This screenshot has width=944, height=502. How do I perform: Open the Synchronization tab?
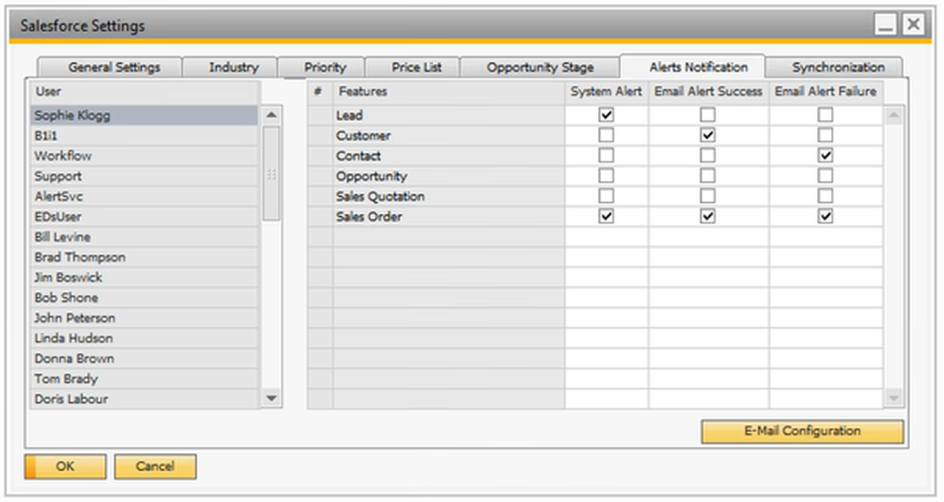click(838, 68)
